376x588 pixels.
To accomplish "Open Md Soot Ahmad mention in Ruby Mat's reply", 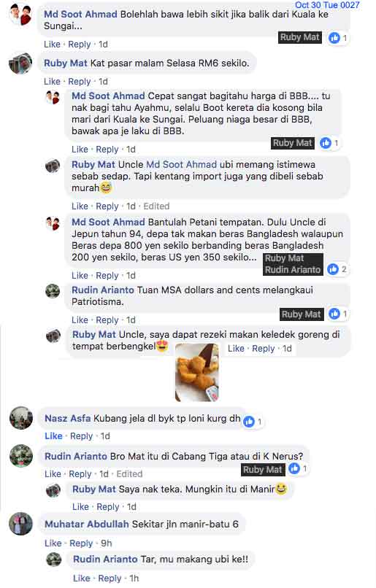I will click(181, 164).
